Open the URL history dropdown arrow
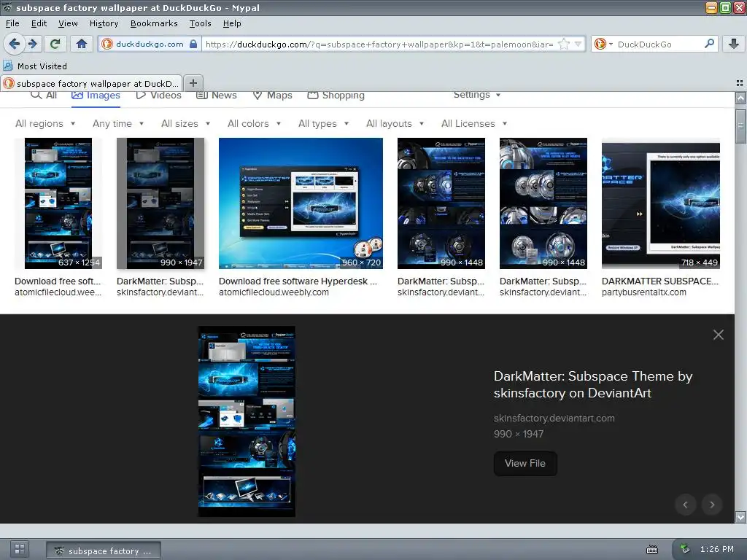Screen dimensions: 747x560 pos(578,44)
